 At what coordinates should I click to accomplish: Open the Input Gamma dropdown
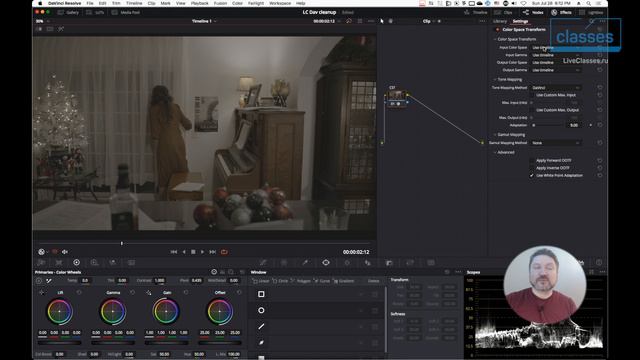[x=556, y=55]
